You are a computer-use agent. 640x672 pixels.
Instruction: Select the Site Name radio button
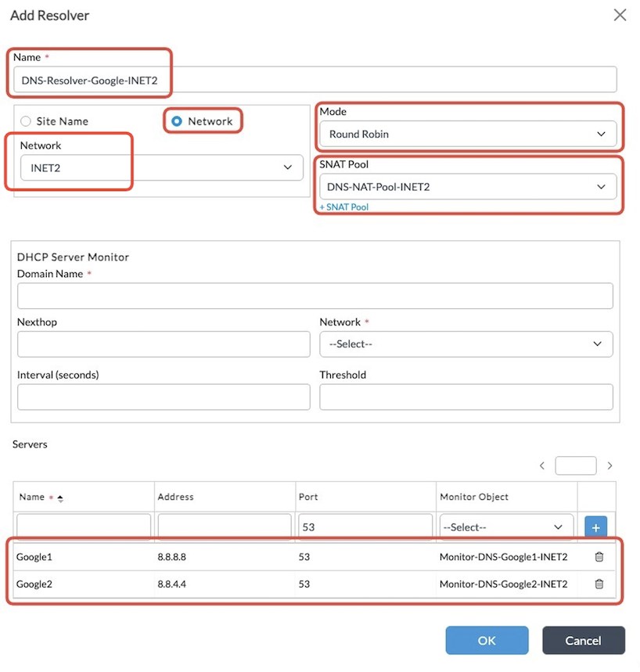pyautogui.click(x=26, y=121)
